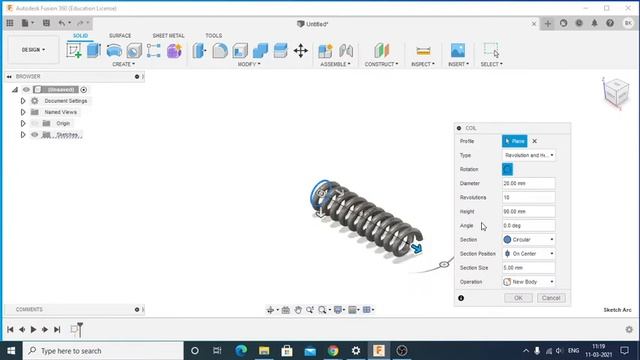
Task: Click the Undo arrow
Action: pyautogui.click(x=62, y=23)
